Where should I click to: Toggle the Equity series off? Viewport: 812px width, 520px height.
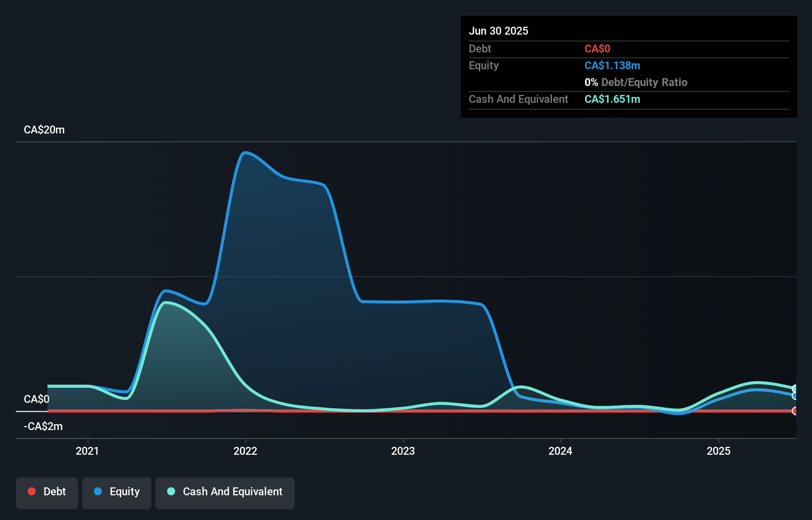click(116, 492)
